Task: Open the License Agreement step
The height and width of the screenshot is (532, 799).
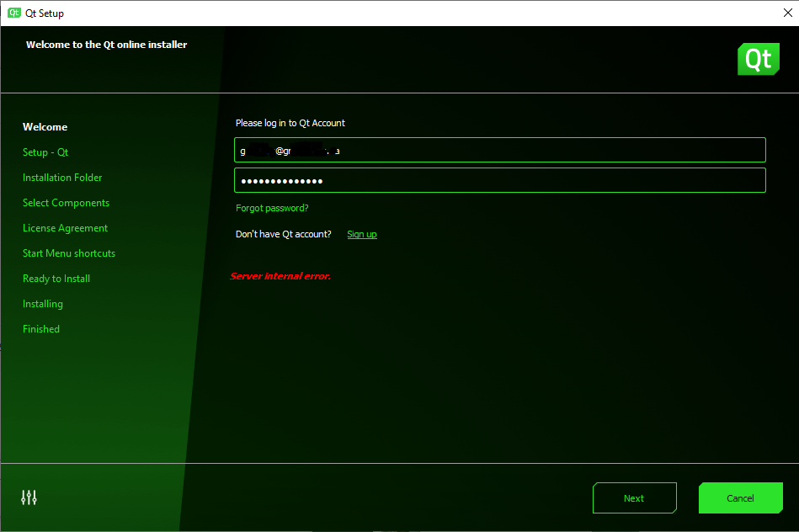Action: pyautogui.click(x=65, y=228)
